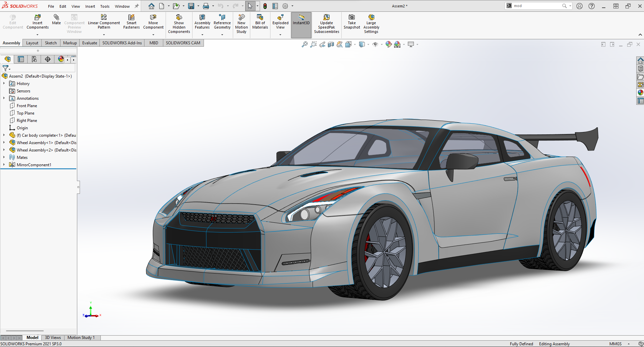Select Origin in feature tree
This screenshot has height=347, width=644.
(x=22, y=128)
